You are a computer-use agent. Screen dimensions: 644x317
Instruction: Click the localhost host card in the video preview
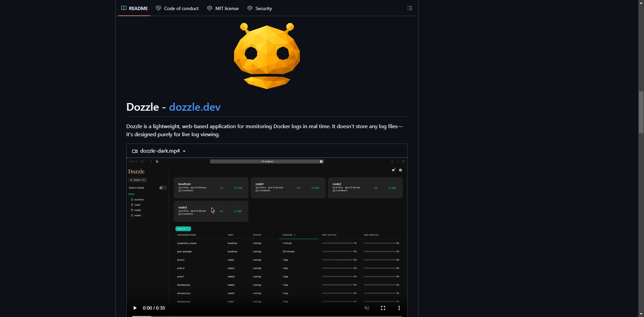[211, 188]
